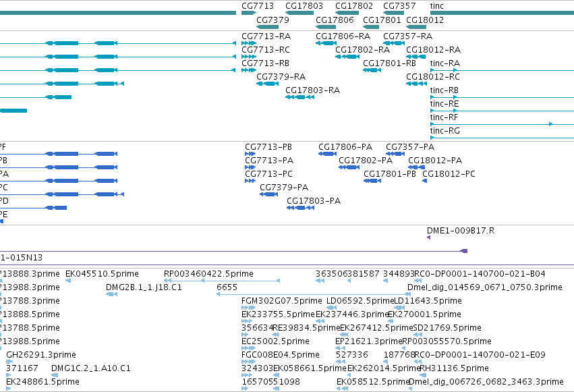This screenshot has height=392, width=574.
Task: Click RC0-DP0001-140700-021-B04 label
Action: [x=480, y=274]
